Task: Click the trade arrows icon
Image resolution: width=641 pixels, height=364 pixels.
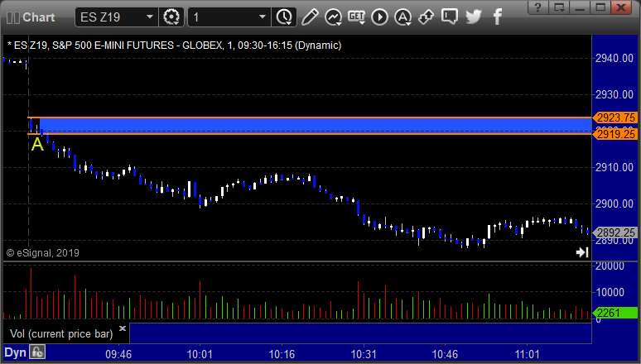Action: pos(426,17)
